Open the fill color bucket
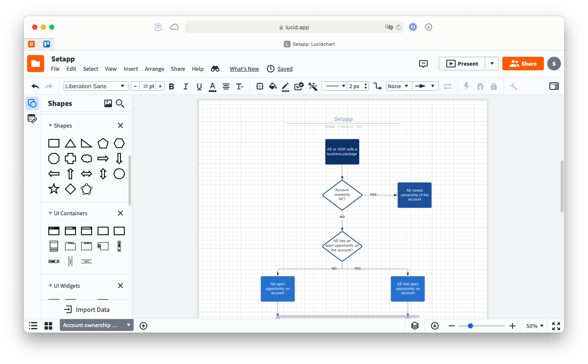The height and width of the screenshot is (364, 588). point(273,86)
